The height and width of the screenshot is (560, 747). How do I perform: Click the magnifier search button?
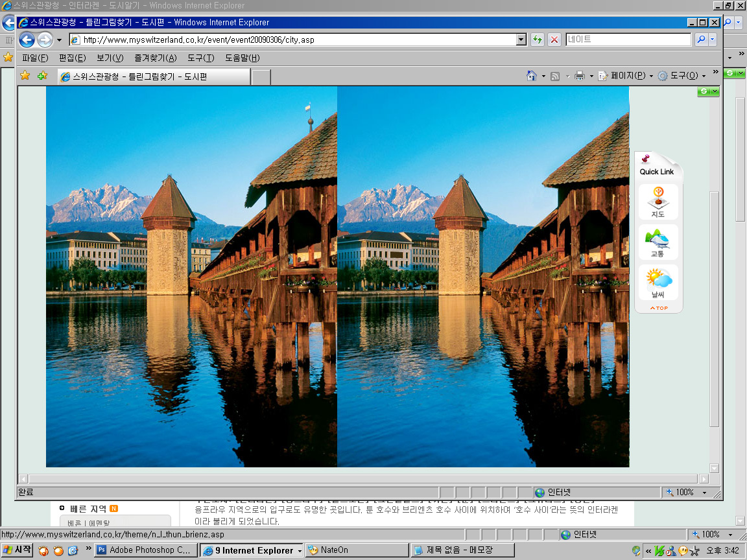coord(701,40)
